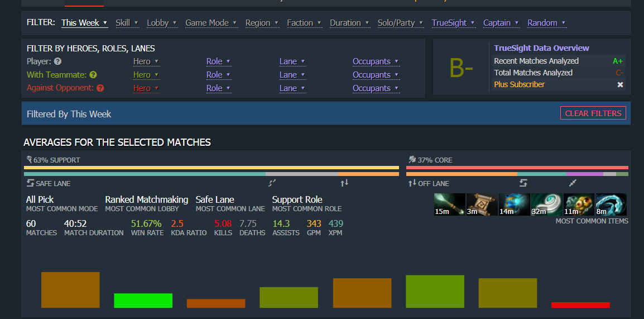Click the red core percentage bar
The height and width of the screenshot is (319, 644).
pyautogui.click(x=517, y=168)
